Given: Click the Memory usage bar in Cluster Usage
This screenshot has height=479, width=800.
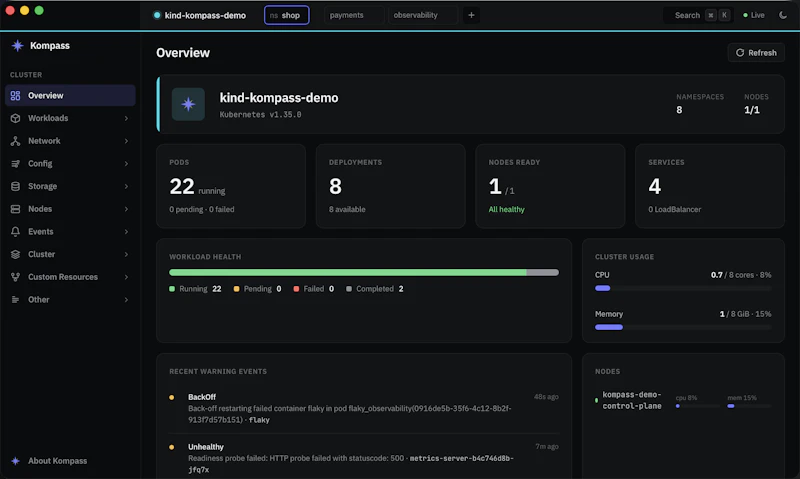Looking at the screenshot, I should 683,327.
